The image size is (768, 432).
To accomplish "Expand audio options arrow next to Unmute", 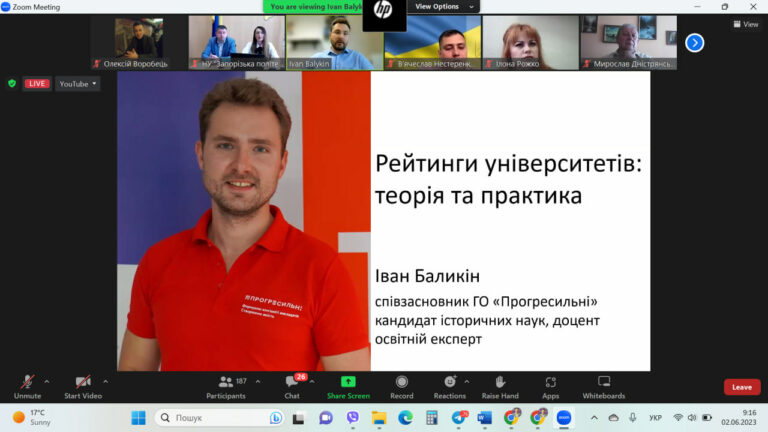I will point(47,382).
